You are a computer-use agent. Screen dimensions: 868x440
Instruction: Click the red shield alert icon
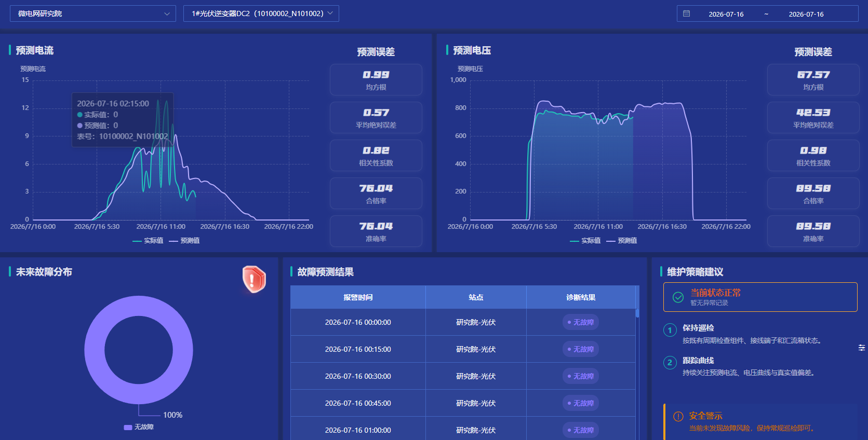tap(254, 279)
